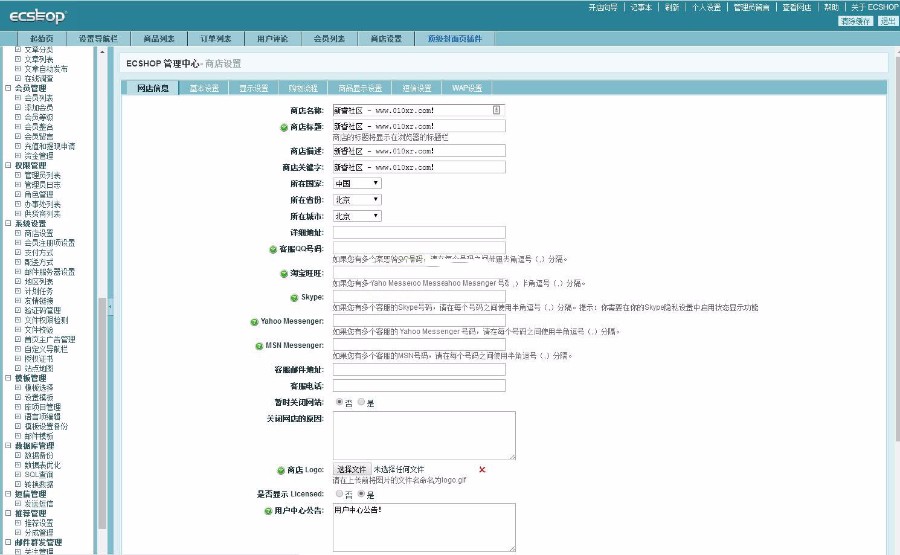Screen dimensions: 900x555
Task: Click into 客服邮件地址 input field
Action: click(419, 370)
